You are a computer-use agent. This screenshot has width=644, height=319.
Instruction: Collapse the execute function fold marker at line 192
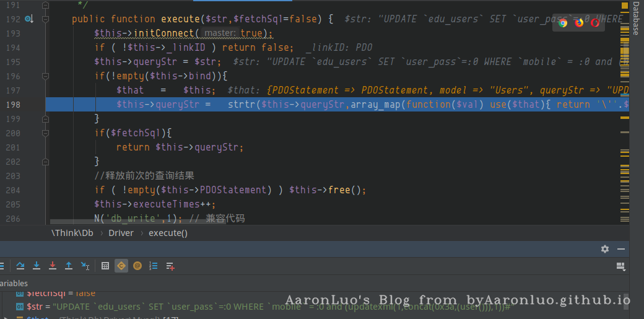46,19
